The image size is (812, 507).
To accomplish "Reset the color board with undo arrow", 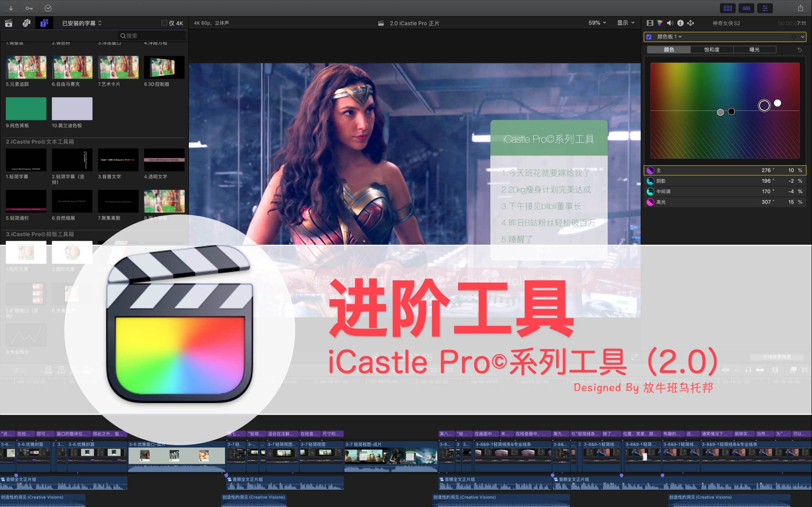I will [800, 50].
